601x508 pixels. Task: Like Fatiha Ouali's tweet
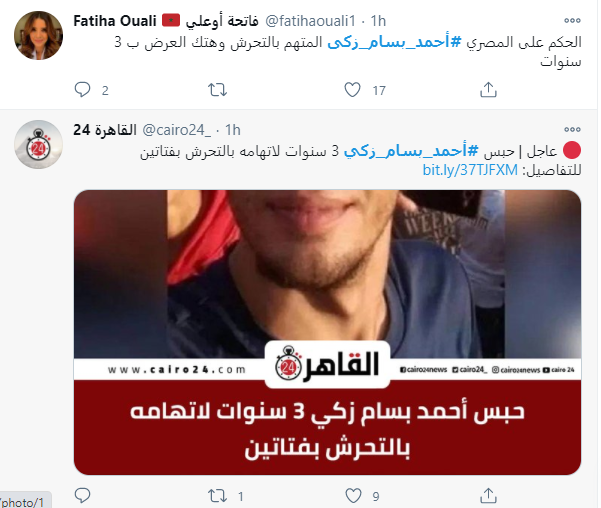tap(352, 90)
